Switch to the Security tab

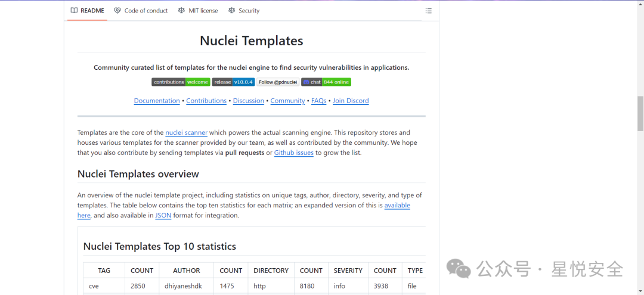click(x=244, y=11)
